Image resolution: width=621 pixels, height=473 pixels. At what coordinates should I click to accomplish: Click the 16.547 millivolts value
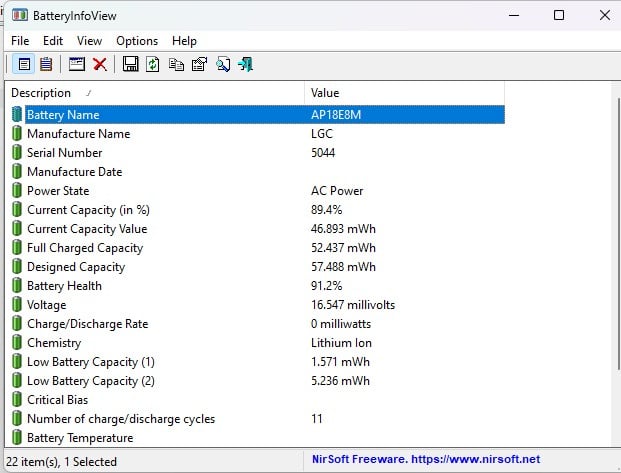353,305
